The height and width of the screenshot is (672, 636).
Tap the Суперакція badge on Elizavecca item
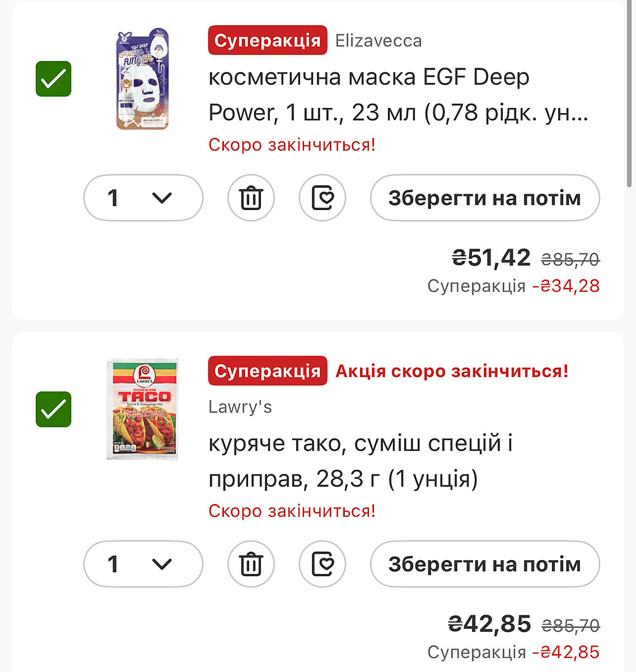coord(267,40)
